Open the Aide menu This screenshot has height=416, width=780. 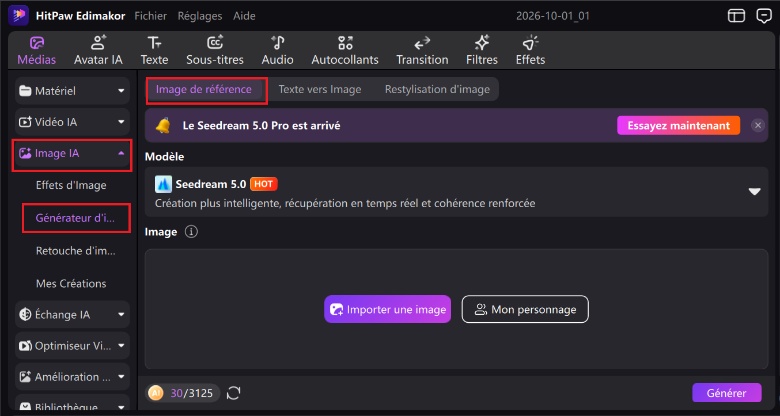pos(244,16)
